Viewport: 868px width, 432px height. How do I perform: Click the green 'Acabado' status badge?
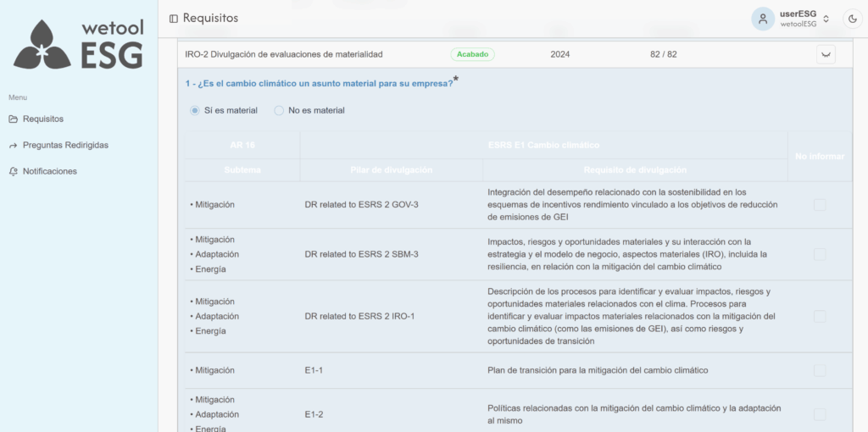tap(472, 54)
